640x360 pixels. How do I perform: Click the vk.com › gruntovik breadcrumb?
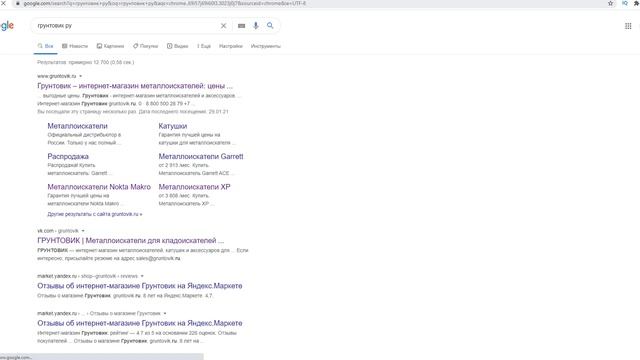[58, 231]
